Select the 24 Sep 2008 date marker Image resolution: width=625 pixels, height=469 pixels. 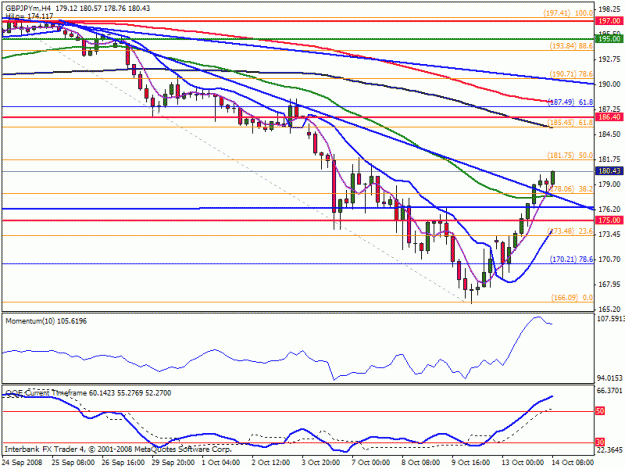[x=22, y=462]
